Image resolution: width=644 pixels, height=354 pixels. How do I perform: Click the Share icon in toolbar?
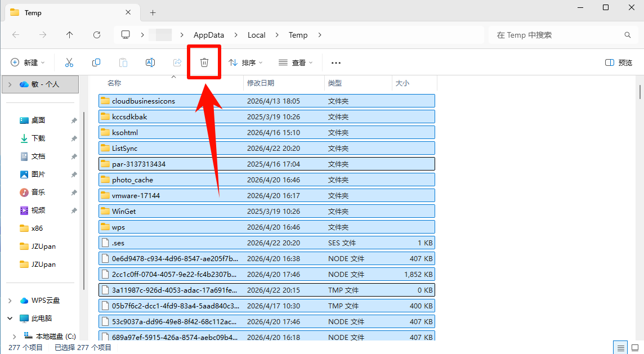pyautogui.click(x=177, y=62)
